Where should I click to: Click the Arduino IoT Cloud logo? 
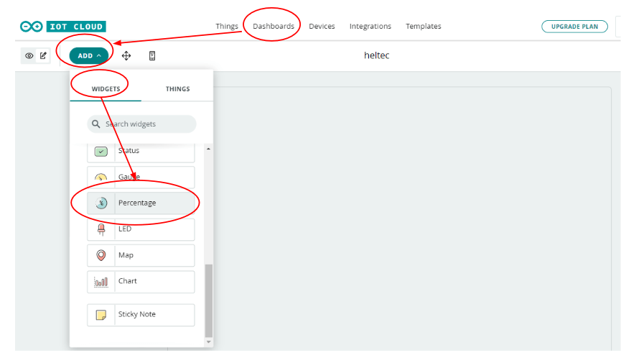[62, 27]
